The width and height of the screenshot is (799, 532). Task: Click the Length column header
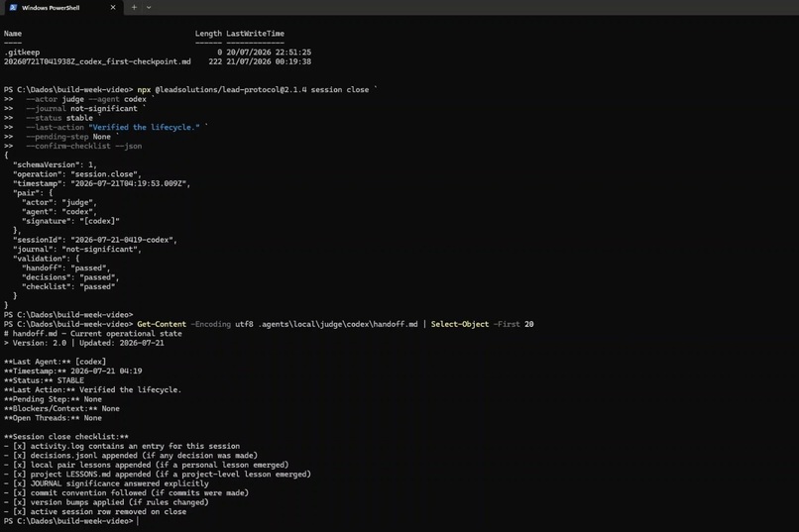click(208, 34)
